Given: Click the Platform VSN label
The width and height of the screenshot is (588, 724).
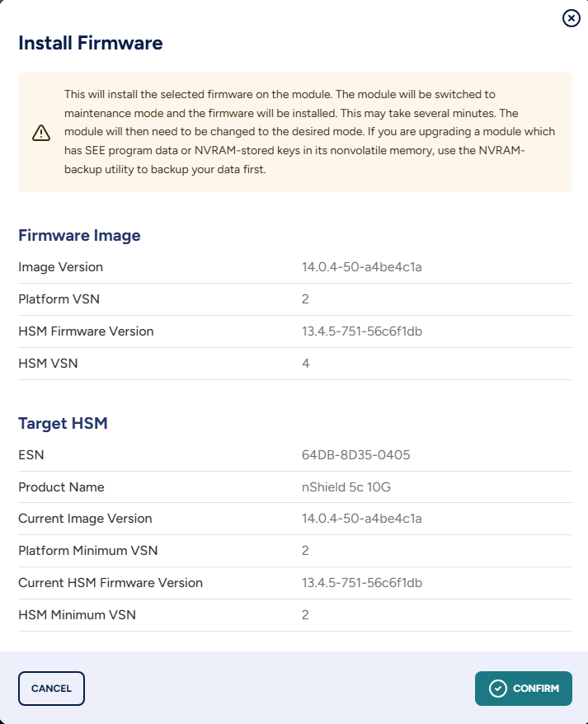Looking at the screenshot, I should tap(59, 299).
